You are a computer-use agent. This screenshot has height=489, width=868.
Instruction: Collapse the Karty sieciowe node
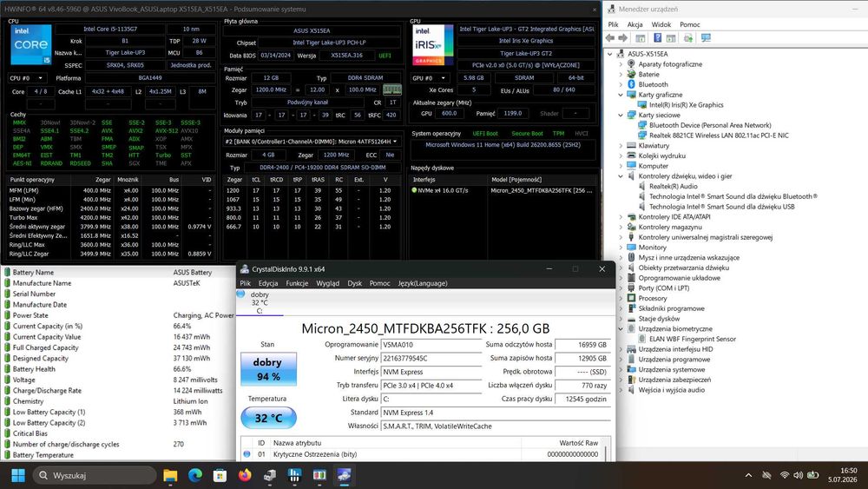coord(621,116)
